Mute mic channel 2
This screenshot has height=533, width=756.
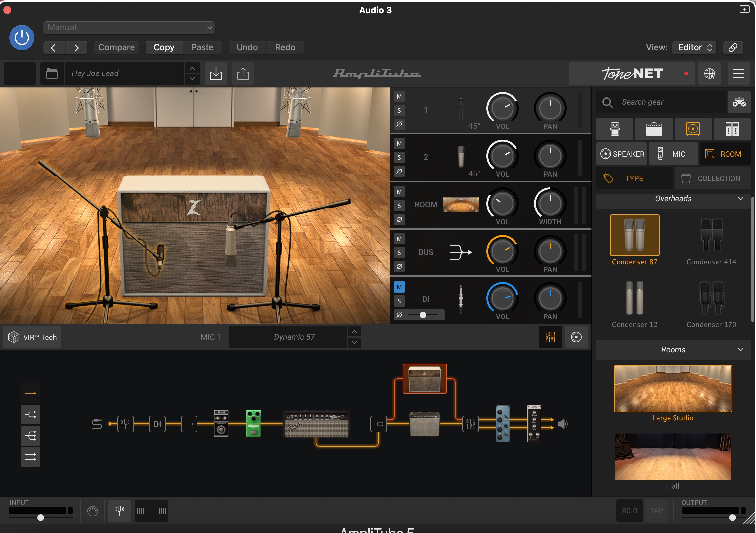pos(399,144)
